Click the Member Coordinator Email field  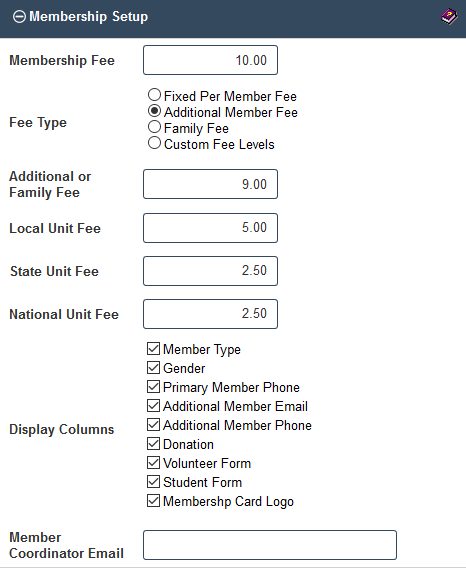point(270,545)
